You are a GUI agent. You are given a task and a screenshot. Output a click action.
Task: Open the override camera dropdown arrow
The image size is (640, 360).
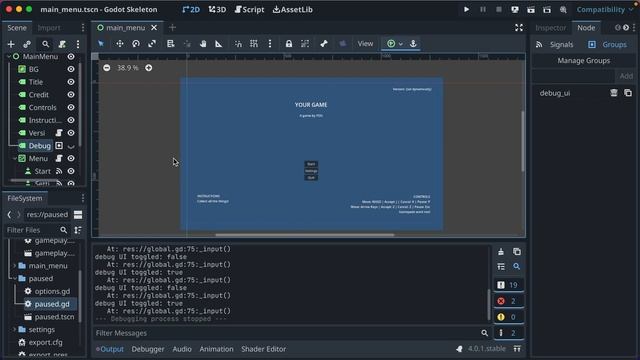pos(401,44)
